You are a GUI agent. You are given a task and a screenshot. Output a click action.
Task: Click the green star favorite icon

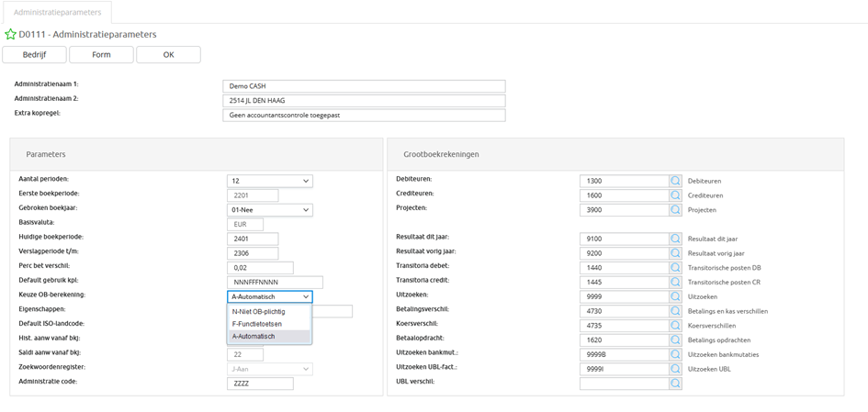click(x=10, y=34)
